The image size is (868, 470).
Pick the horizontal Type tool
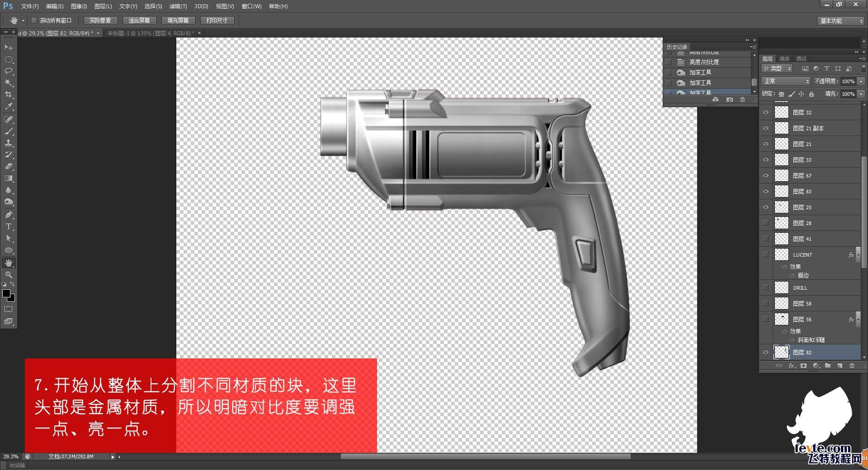(x=9, y=226)
